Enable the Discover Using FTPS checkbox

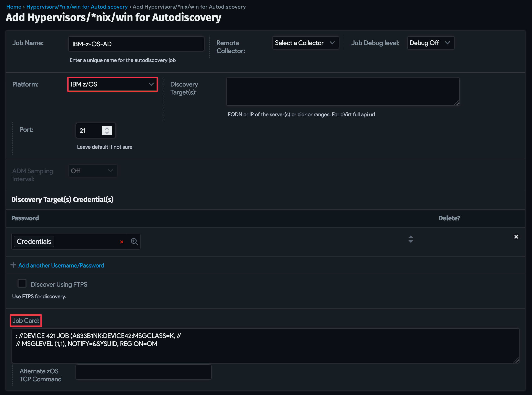pos(22,283)
